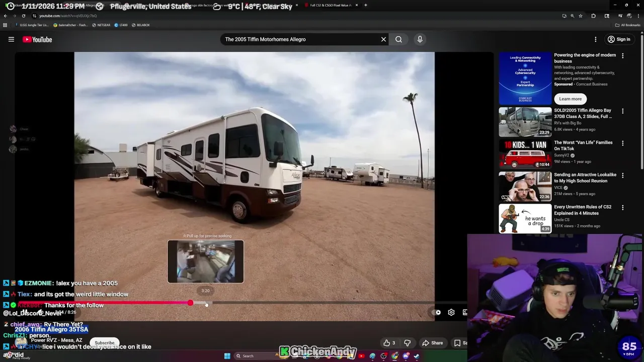644x362 pixels.
Task: Open Sending an Attractive Lookalike video title
Action: (585, 177)
